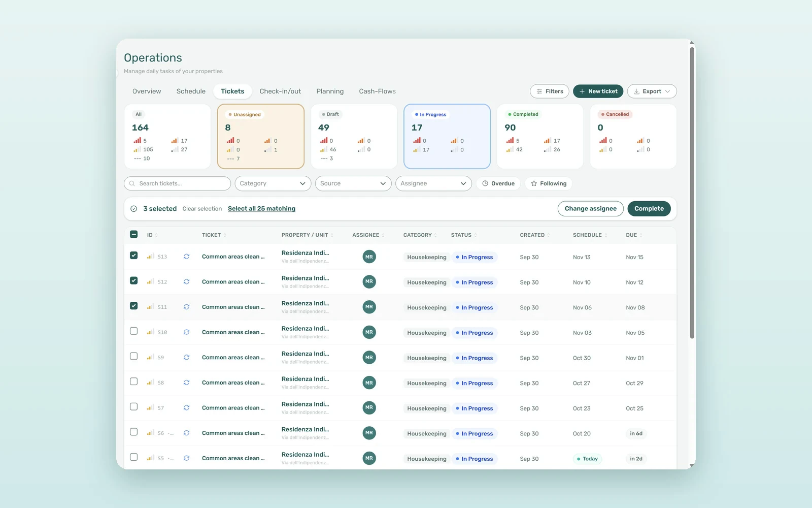Open the Check-in/out tab
This screenshot has height=508, width=812.
(280, 91)
